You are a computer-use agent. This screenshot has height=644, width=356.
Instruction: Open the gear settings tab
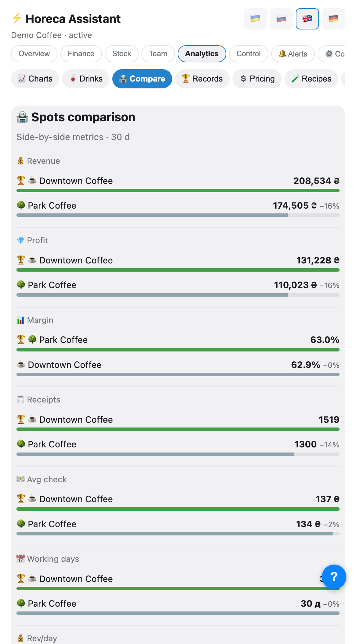pos(332,54)
